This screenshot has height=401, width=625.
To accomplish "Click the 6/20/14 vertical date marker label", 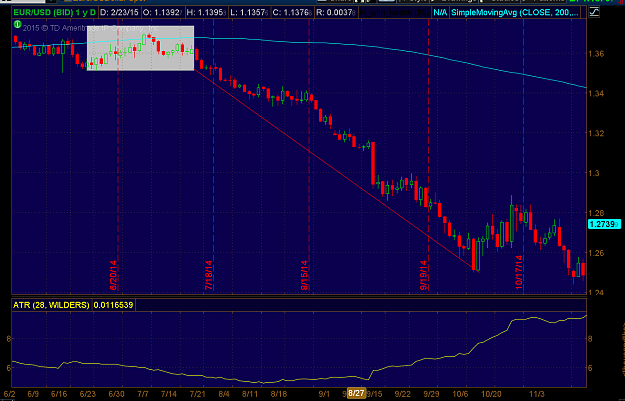I will (x=113, y=275).
